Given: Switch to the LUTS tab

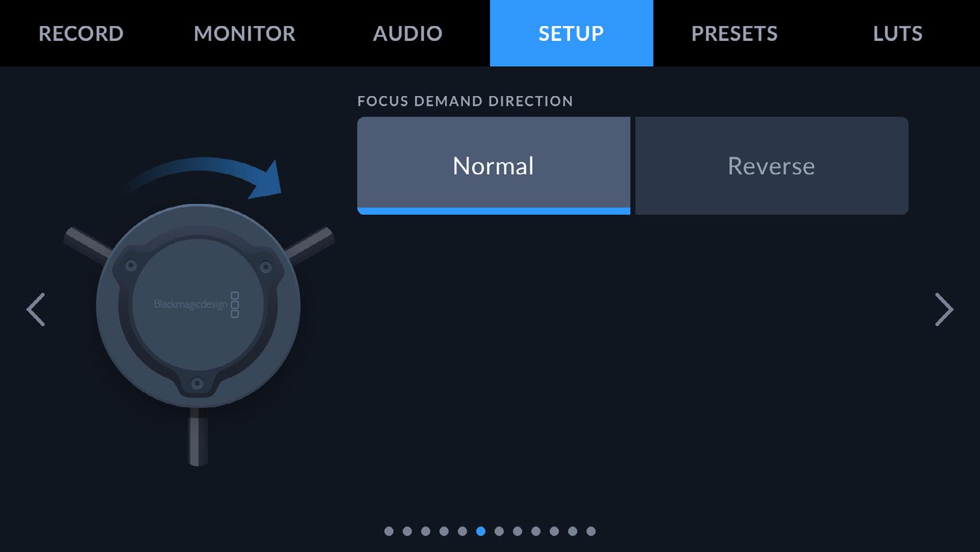Looking at the screenshot, I should (x=898, y=33).
